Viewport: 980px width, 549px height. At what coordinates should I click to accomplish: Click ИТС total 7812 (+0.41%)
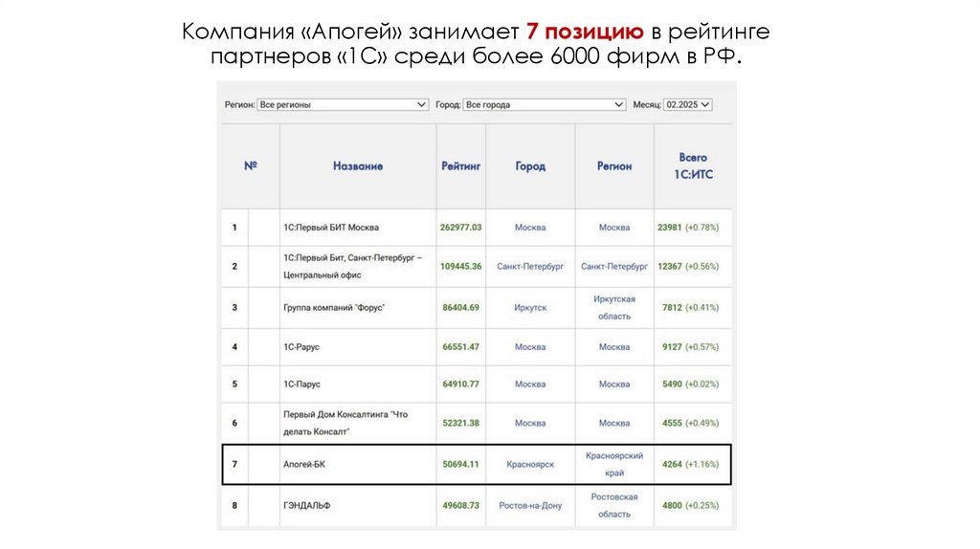pyautogui.click(x=691, y=307)
